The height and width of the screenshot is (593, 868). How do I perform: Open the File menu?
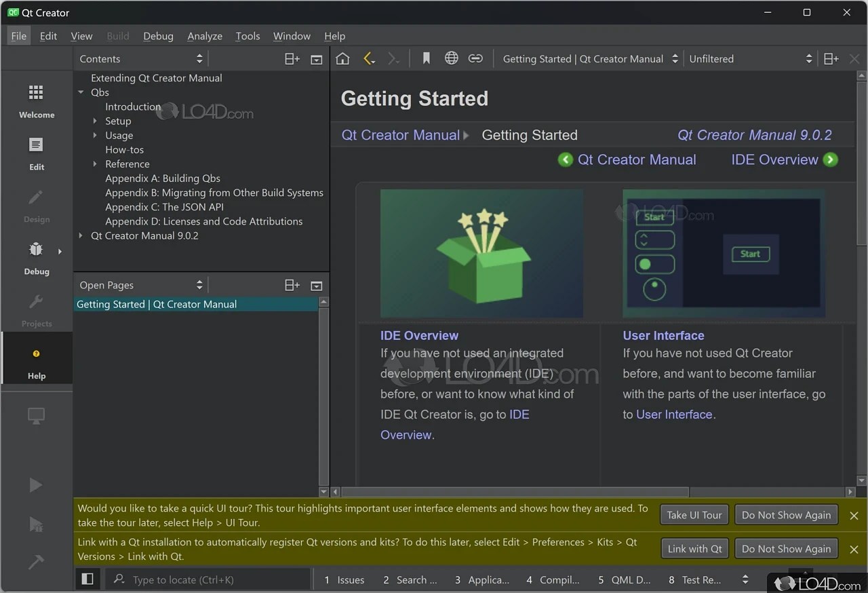click(x=19, y=36)
